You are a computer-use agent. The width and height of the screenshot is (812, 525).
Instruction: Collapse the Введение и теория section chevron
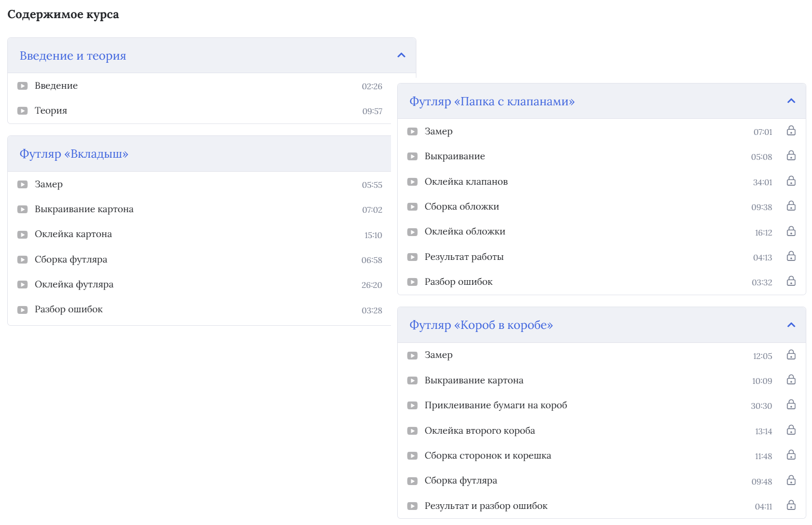tap(401, 56)
